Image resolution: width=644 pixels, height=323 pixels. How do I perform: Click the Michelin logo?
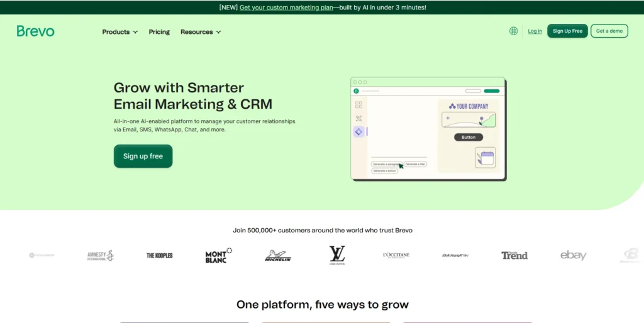coord(277,255)
